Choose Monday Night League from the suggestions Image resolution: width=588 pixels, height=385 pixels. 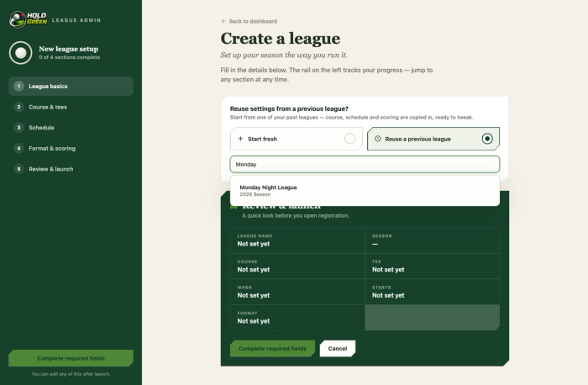click(x=365, y=191)
